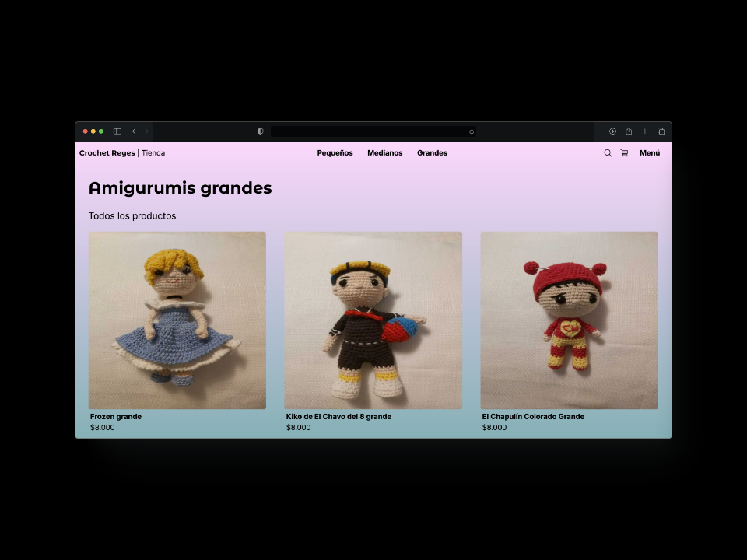Screen dimensions: 747x560
Task: Click the Tienda link in the header
Action: 153,153
